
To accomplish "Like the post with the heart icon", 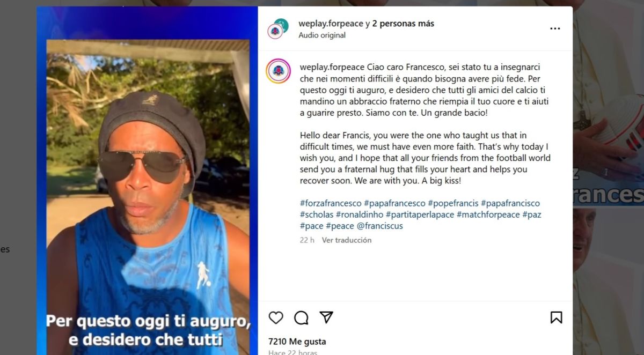I will coord(276,317).
